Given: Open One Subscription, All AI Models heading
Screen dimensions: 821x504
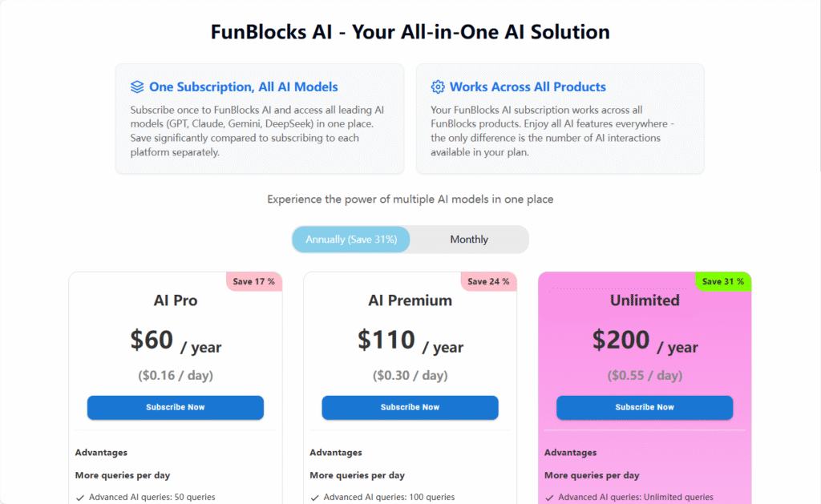Looking at the screenshot, I should coord(244,87).
